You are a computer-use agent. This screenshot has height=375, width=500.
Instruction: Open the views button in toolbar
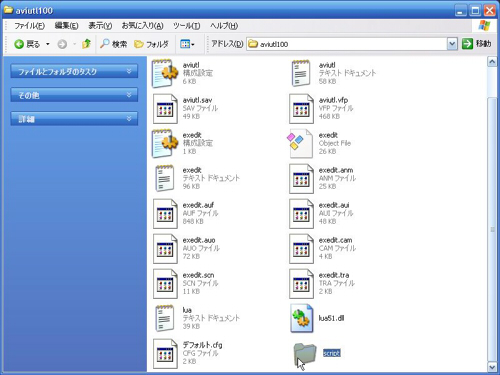coord(187,44)
